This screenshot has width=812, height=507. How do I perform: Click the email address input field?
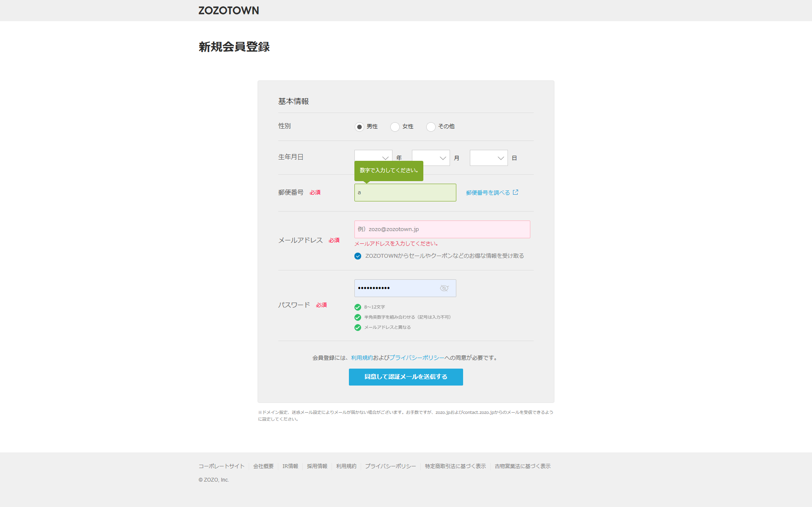(x=442, y=229)
